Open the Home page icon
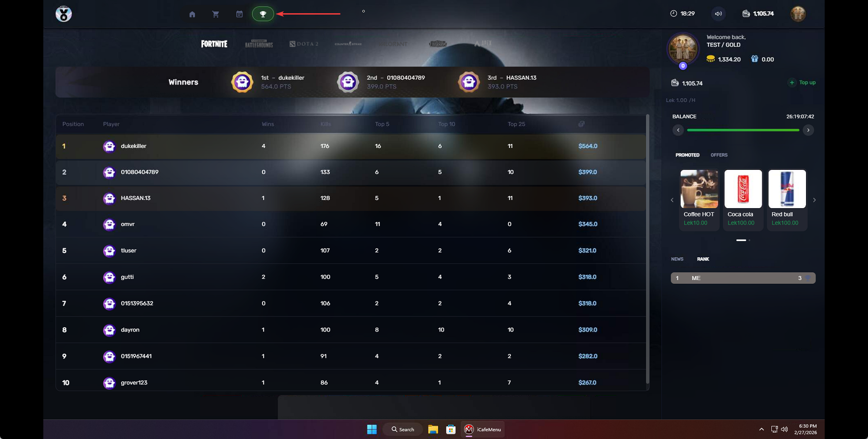The height and width of the screenshot is (439, 868). [x=192, y=14]
